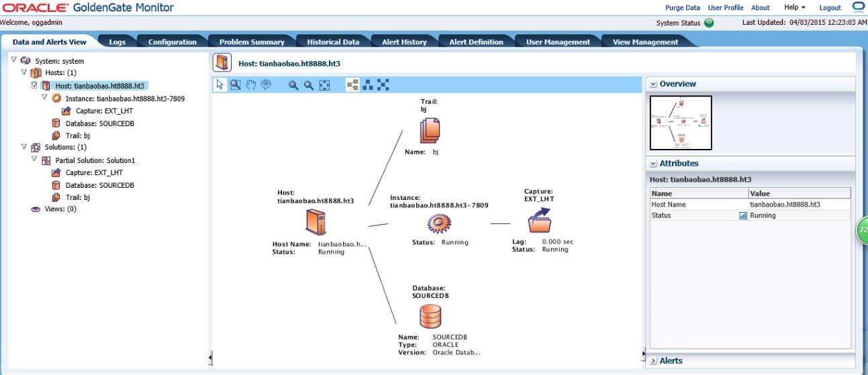Collapse the Attributes panel
The height and width of the screenshot is (375, 868).
tap(653, 163)
